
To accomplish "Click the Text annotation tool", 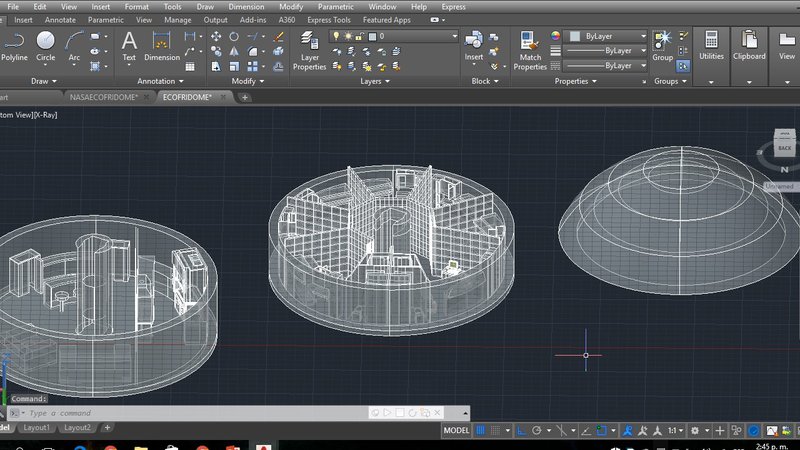I will [129, 44].
